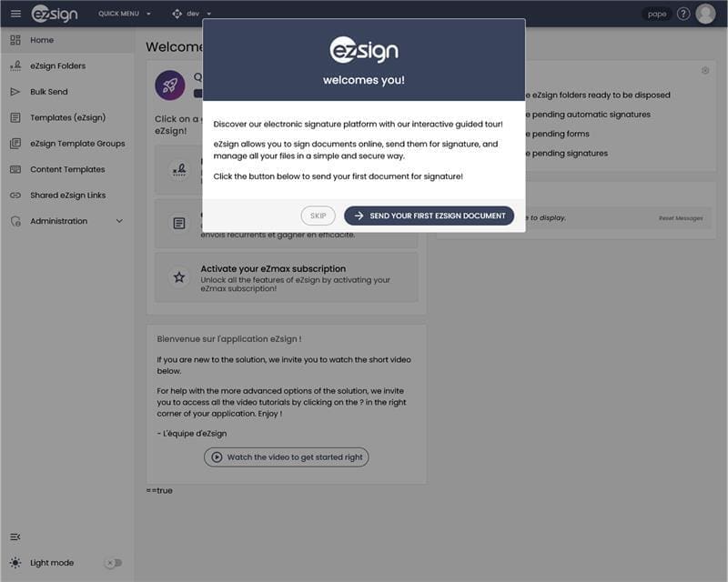Click the hamburger menu icon
This screenshot has height=582, width=728.
15,14
